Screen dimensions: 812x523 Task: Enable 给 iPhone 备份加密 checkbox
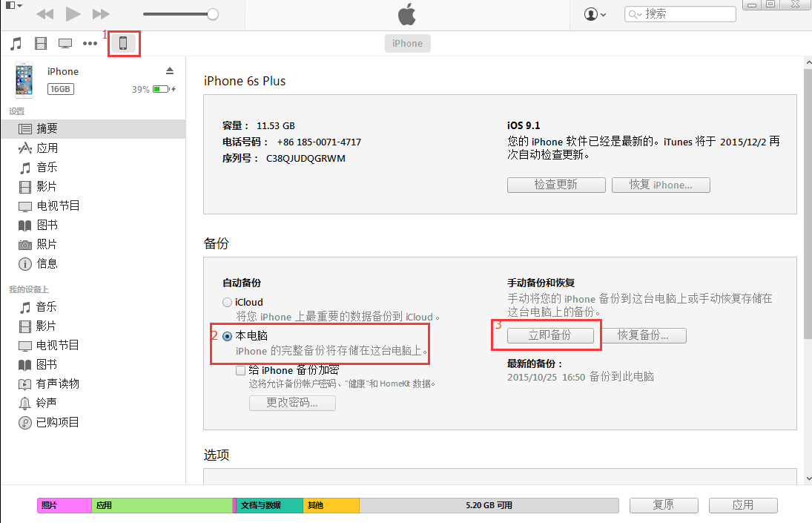[x=240, y=370]
